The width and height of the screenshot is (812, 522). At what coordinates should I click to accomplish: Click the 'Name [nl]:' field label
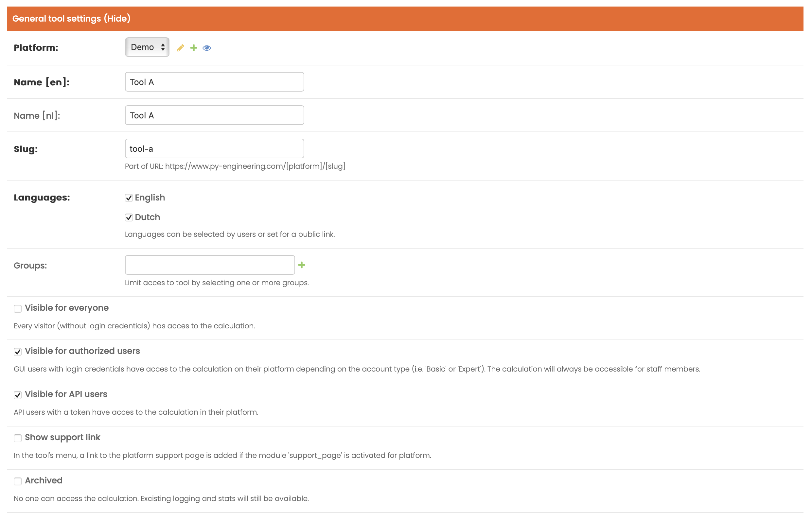(37, 115)
